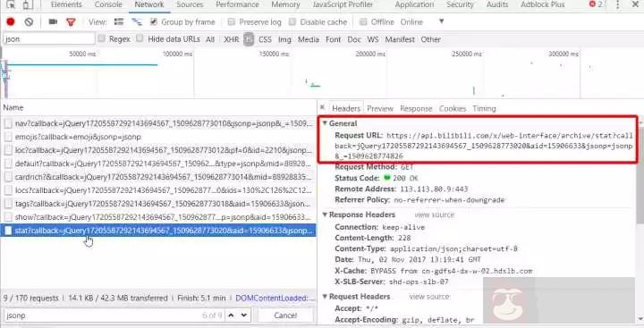644x328 pixels.
Task: Select the emojis?callback request row
Action: (x=158, y=137)
